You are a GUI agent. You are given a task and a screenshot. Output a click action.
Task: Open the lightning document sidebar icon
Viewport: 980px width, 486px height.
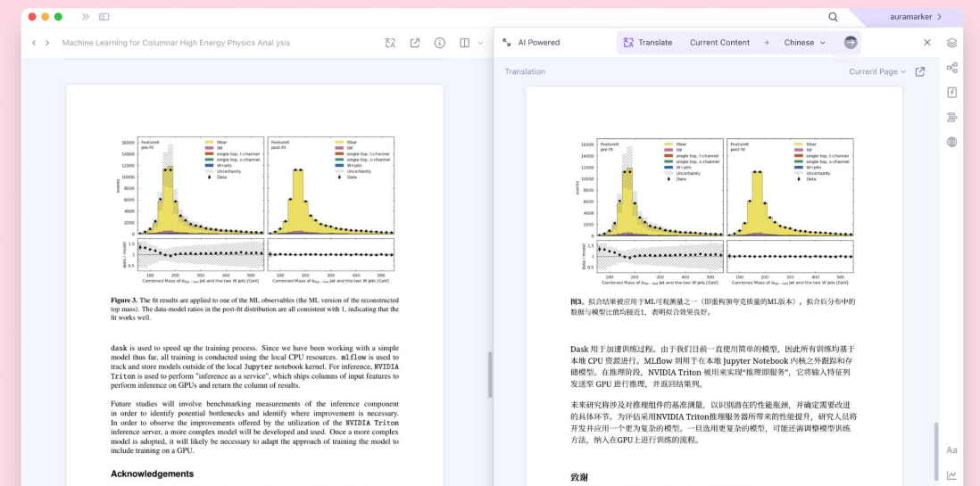[951, 93]
